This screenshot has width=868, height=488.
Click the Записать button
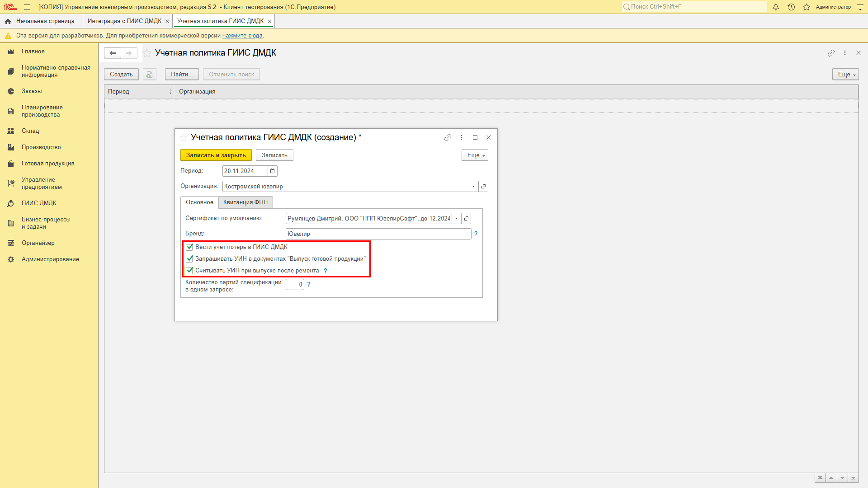click(x=274, y=155)
